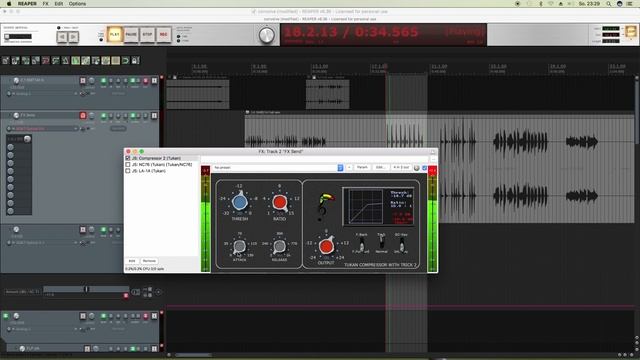Screen dimensions: 640x360
Task: Open macOS Spotlight search
Action: [x=609, y=4]
